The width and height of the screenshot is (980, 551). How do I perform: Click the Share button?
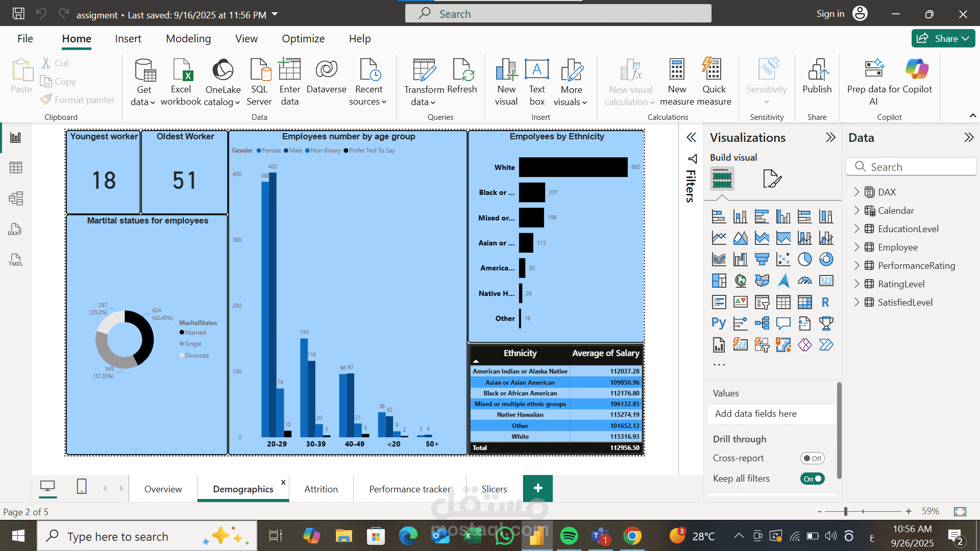pyautogui.click(x=943, y=38)
